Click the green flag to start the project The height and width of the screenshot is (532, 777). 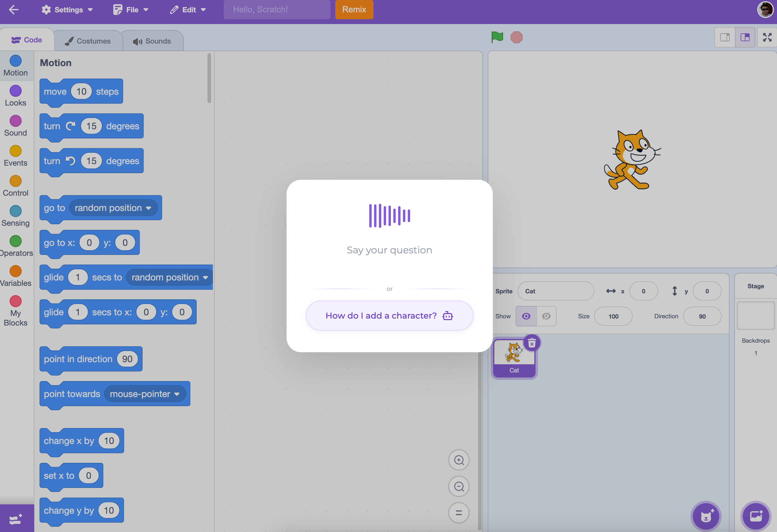497,37
